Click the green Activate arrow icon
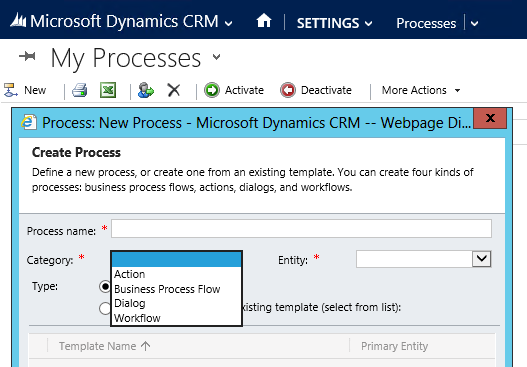Viewport: 527px width, 367px height. tap(212, 90)
